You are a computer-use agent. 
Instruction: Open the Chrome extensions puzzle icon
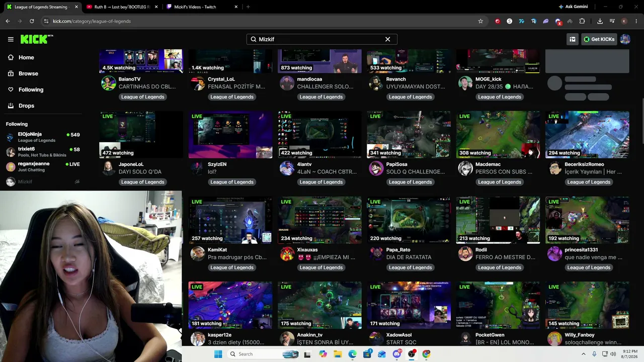[x=582, y=21]
